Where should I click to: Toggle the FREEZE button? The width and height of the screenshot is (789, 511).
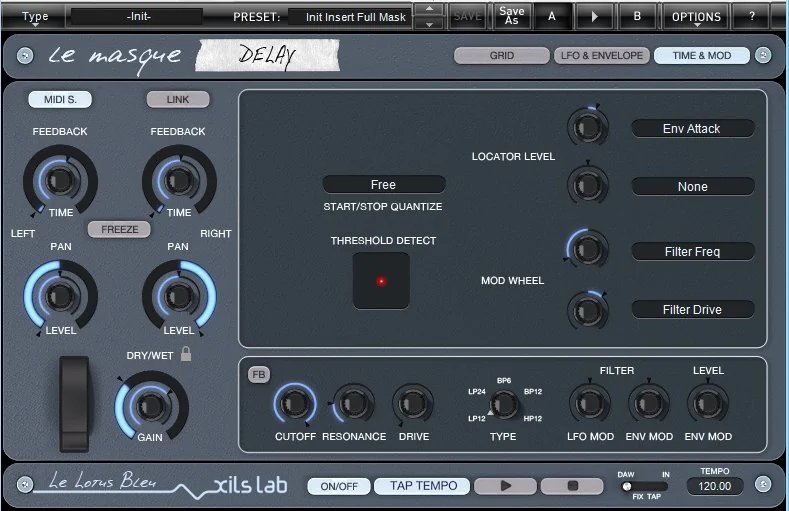point(119,229)
